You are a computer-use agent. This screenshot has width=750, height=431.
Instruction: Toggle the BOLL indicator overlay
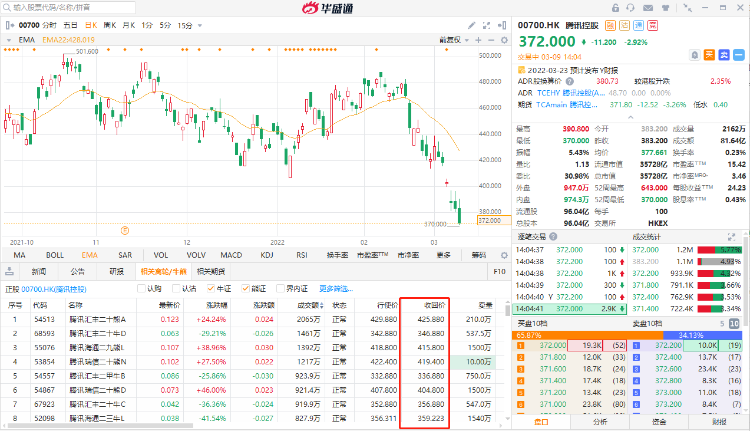pyautogui.click(x=55, y=255)
